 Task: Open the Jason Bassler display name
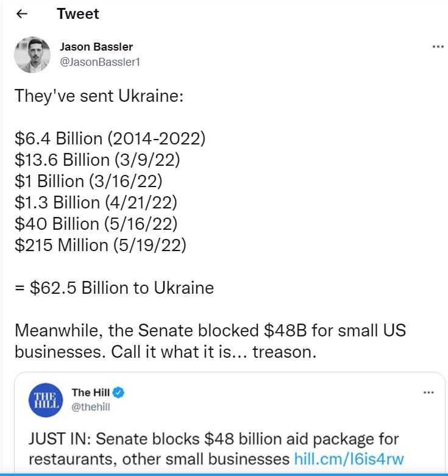point(96,47)
